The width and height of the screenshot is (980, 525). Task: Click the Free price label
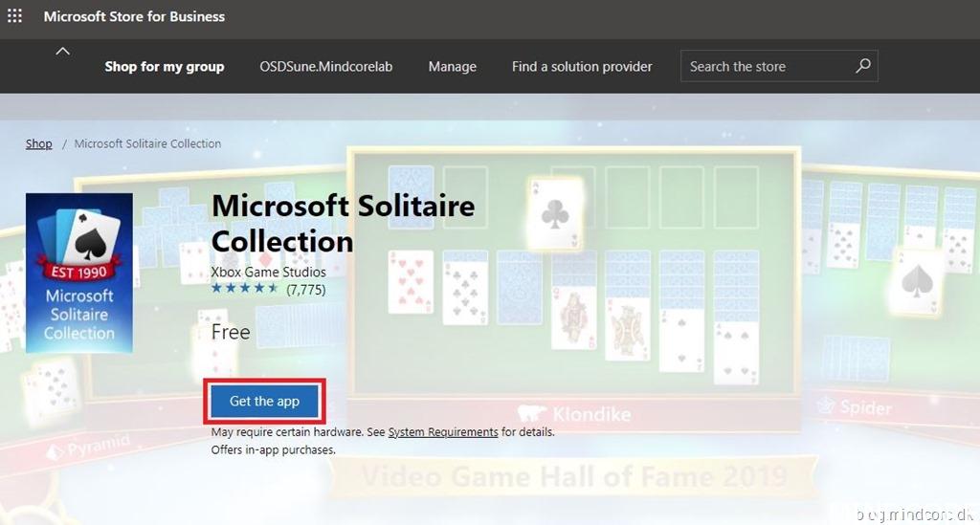click(x=231, y=332)
